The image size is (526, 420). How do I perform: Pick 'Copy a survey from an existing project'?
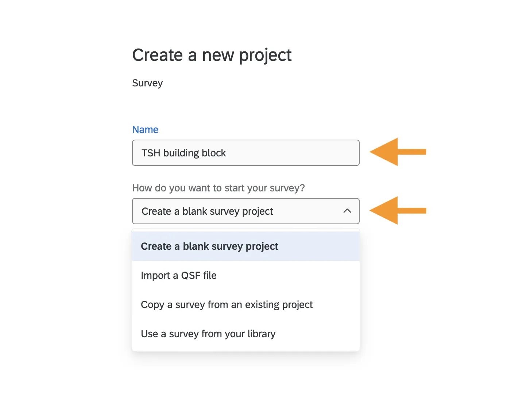click(x=227, y=304)
